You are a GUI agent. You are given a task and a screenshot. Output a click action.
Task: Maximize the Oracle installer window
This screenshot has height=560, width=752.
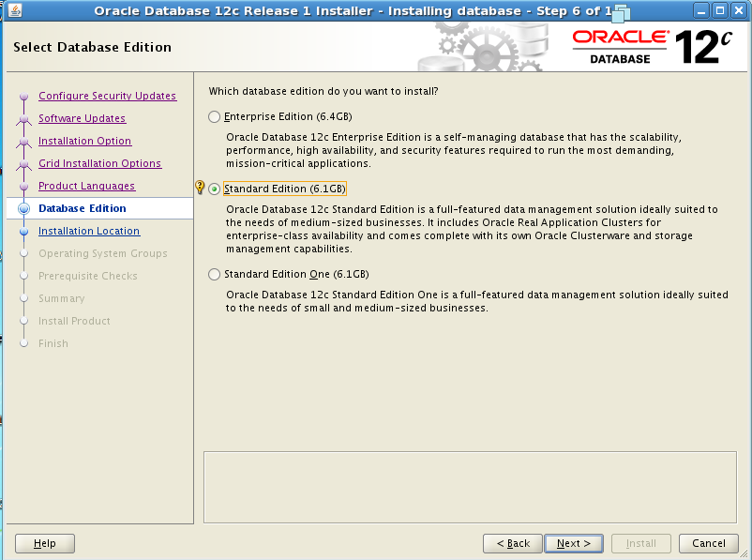[x=720, y=10]
